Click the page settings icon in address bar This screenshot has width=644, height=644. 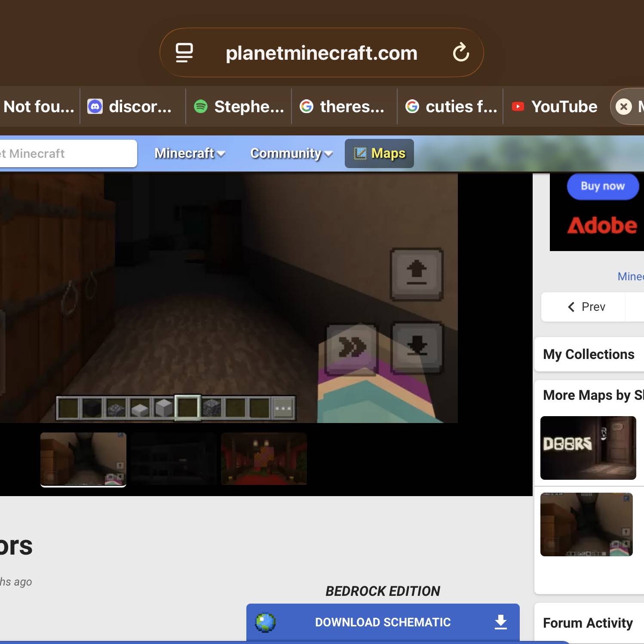(184, 53)
